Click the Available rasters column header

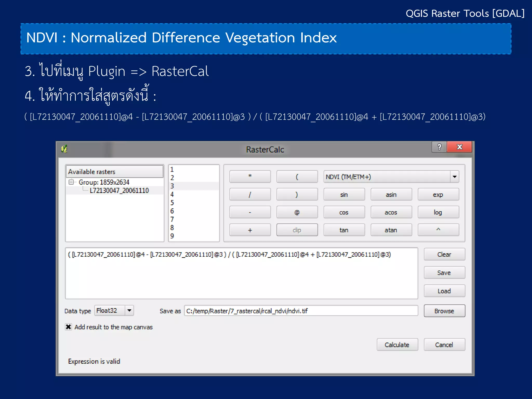point(115,172)
